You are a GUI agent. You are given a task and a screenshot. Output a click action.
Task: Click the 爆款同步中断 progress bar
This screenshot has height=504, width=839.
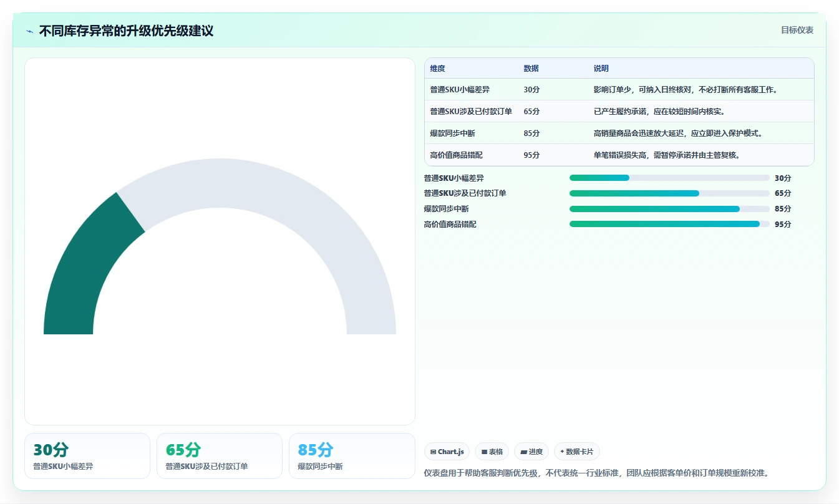click(x=669, y=209)
